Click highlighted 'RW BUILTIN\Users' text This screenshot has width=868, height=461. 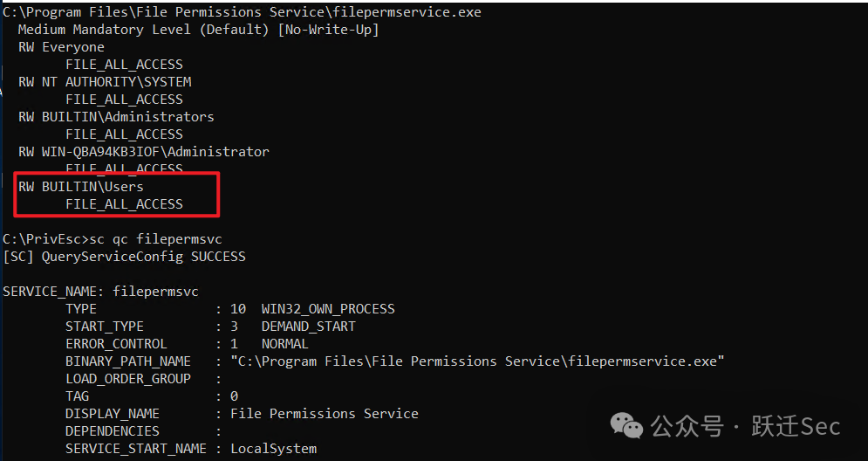[x=81, y=187]
